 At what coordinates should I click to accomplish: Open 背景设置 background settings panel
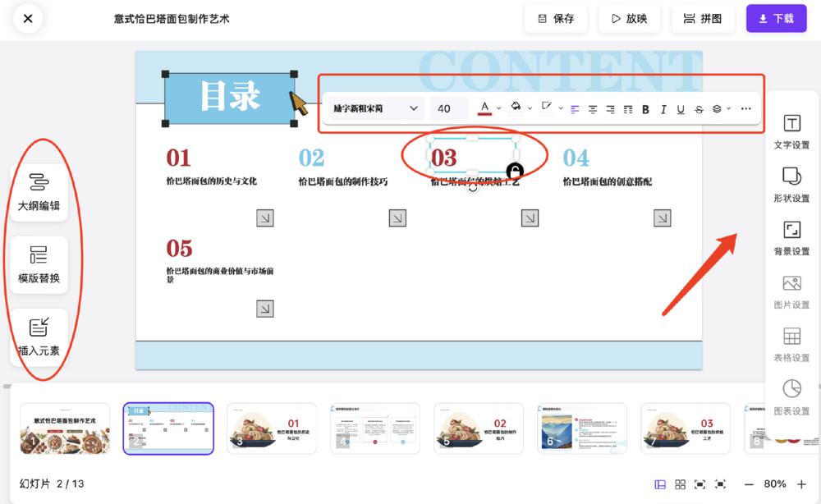point(791,238)
